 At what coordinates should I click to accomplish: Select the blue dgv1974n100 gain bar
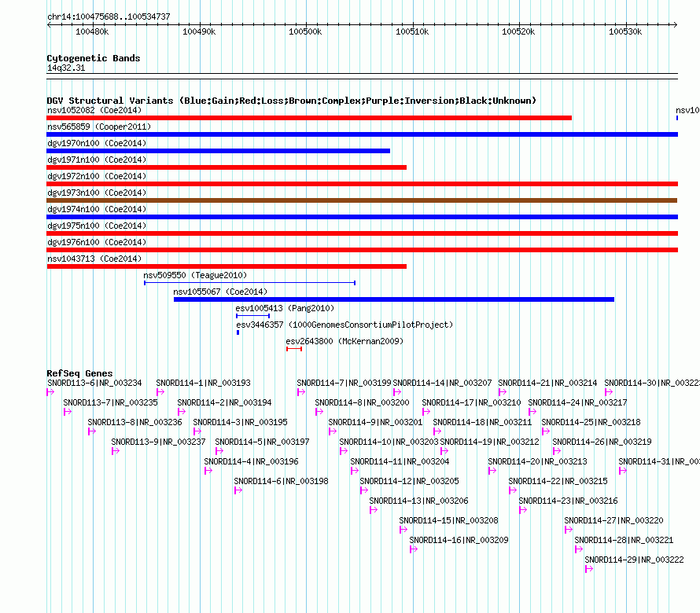pos(362,217)
